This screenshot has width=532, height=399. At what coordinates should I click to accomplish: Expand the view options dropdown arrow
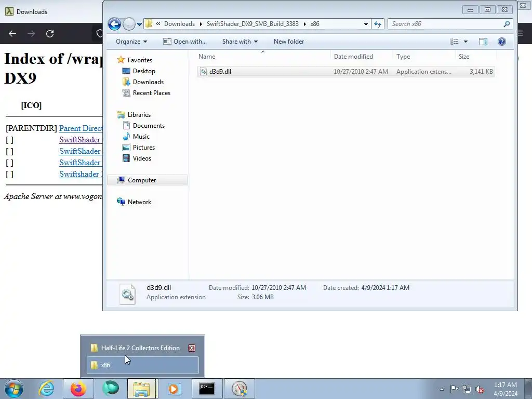(465, 42)
